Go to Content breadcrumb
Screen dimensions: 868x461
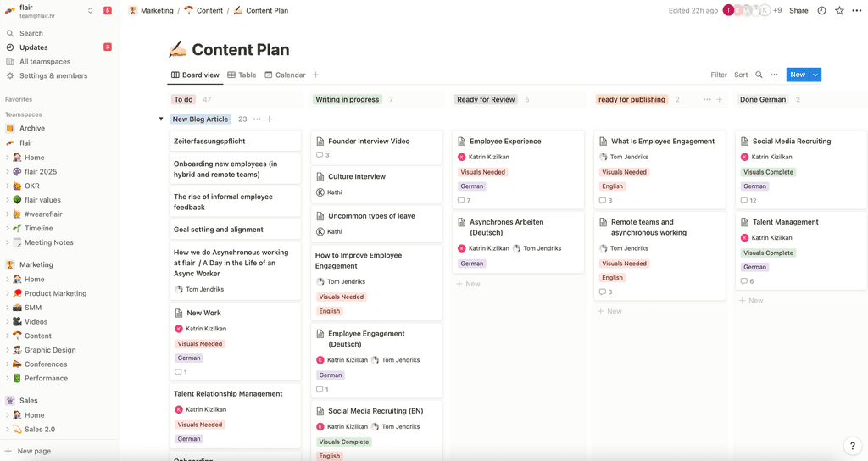pos(203,10)
